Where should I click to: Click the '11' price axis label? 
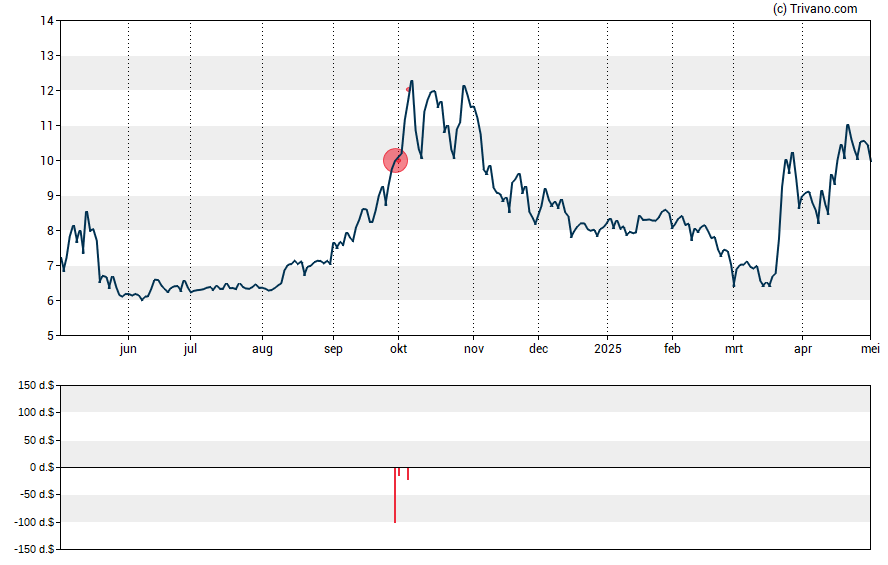47,126
